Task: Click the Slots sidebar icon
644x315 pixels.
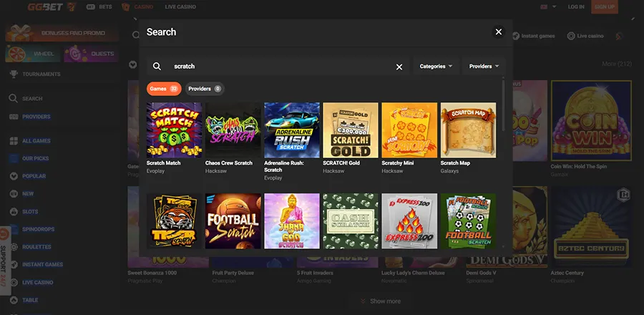Action: [14, 212]
